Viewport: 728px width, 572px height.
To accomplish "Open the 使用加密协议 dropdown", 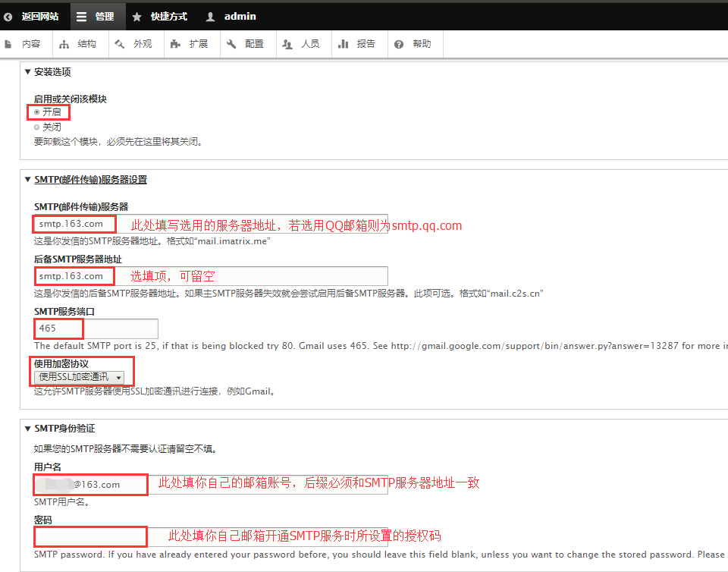I will tap(80, 377).
